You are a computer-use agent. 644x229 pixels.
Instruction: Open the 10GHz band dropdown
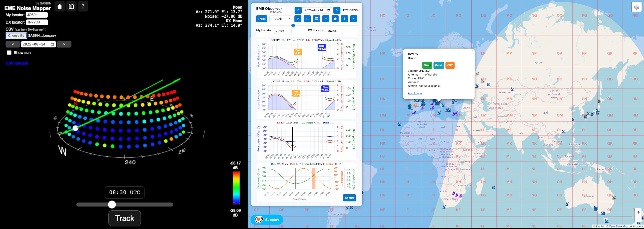pyautogui.click(x=281, y=19)
